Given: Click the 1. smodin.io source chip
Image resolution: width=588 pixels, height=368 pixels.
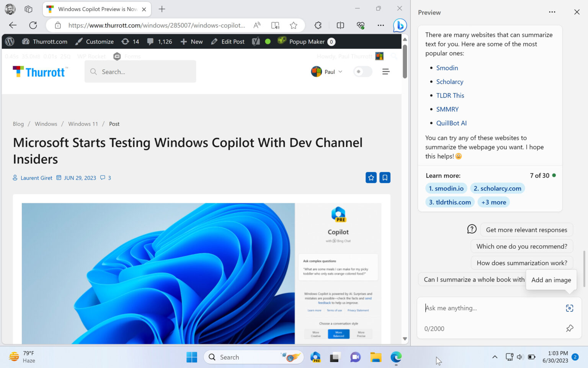Looking at the screenshot, I should (446, 188).
